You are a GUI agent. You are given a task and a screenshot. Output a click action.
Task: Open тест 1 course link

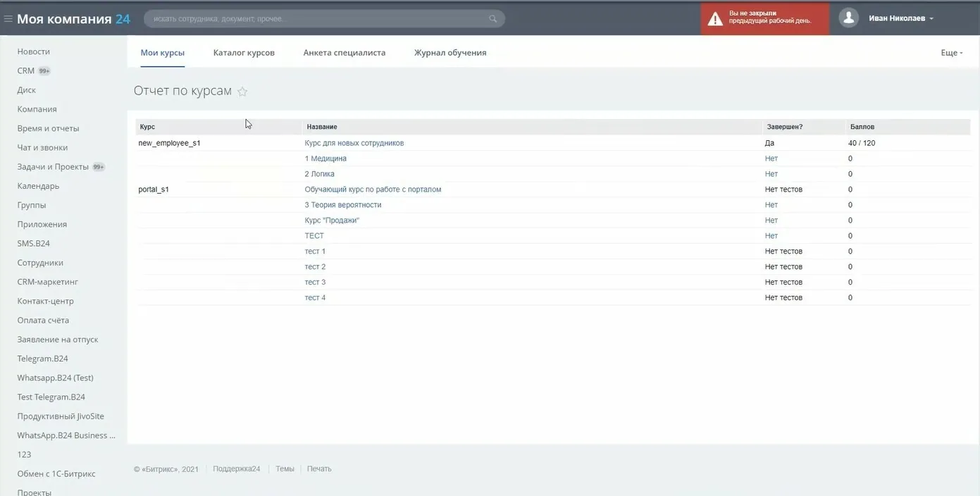coord(315,252)
